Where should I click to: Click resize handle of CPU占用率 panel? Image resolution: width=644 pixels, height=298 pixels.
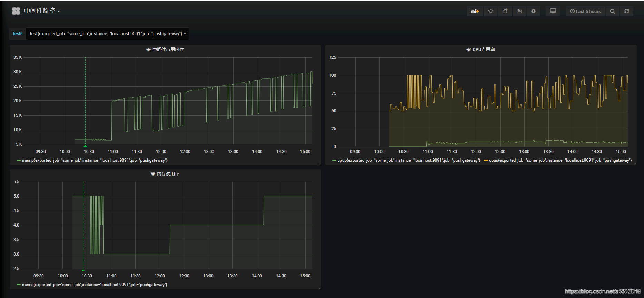pos(635,163)
